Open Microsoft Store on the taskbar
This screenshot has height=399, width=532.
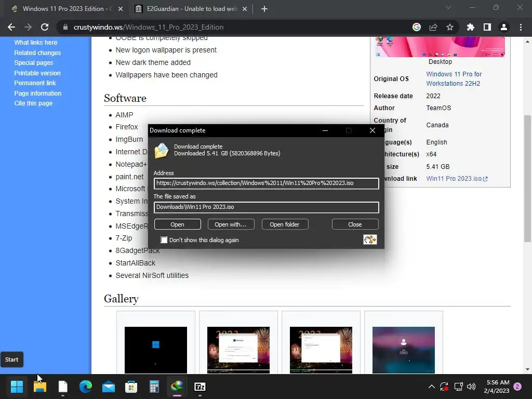click(131, 387)
